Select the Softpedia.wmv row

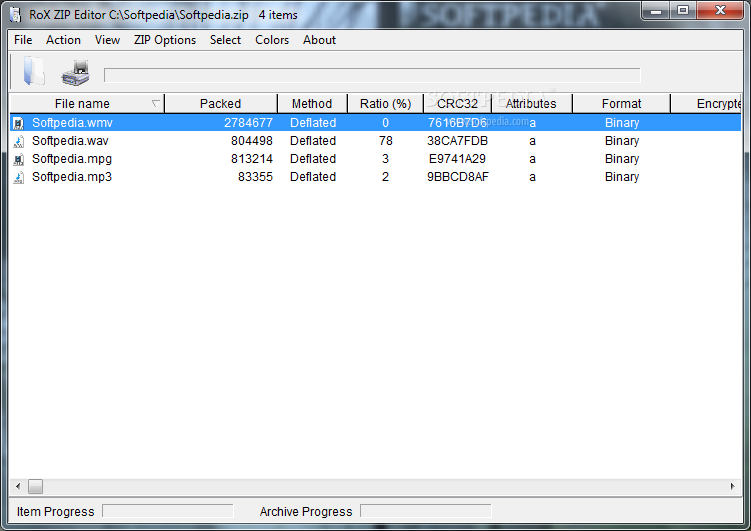376,123
